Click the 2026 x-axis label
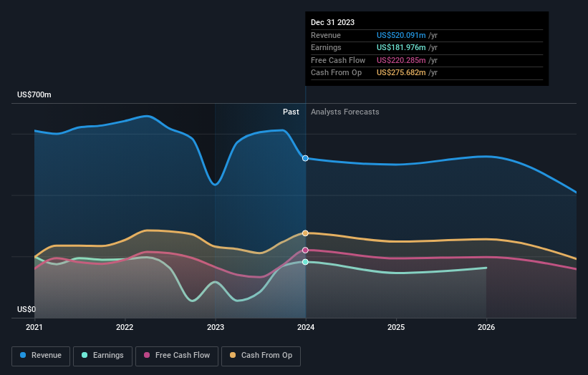This screenshot has height=375, width=588. [486, 327]
